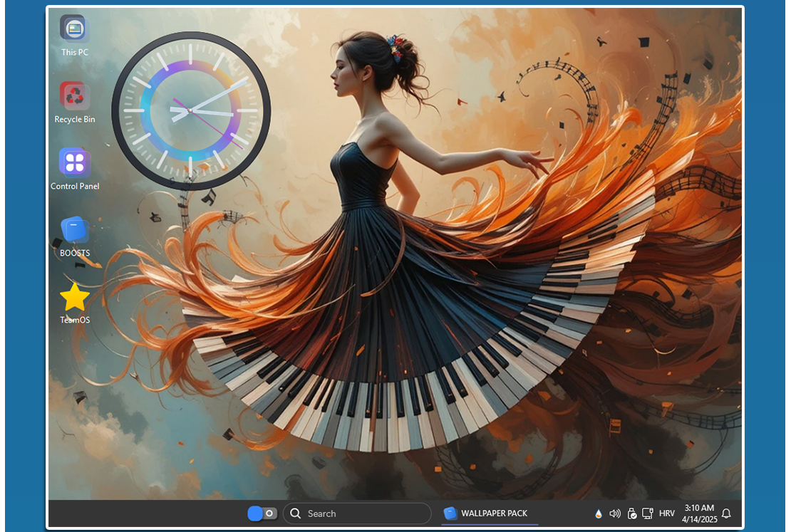The height and width of the screenshot is (532, 791).
Task: Click the taskbar Search input box
Action: click(363, 513)
